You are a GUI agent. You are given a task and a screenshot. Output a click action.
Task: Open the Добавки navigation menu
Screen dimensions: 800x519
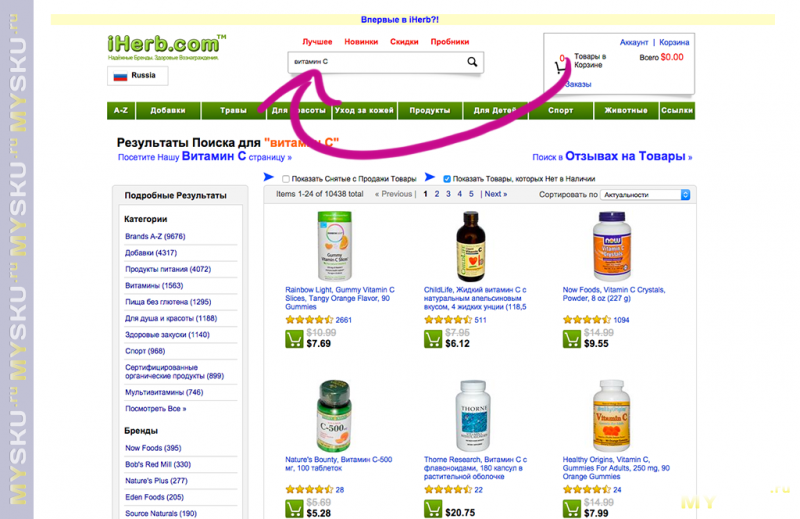[x=168, y=111]
